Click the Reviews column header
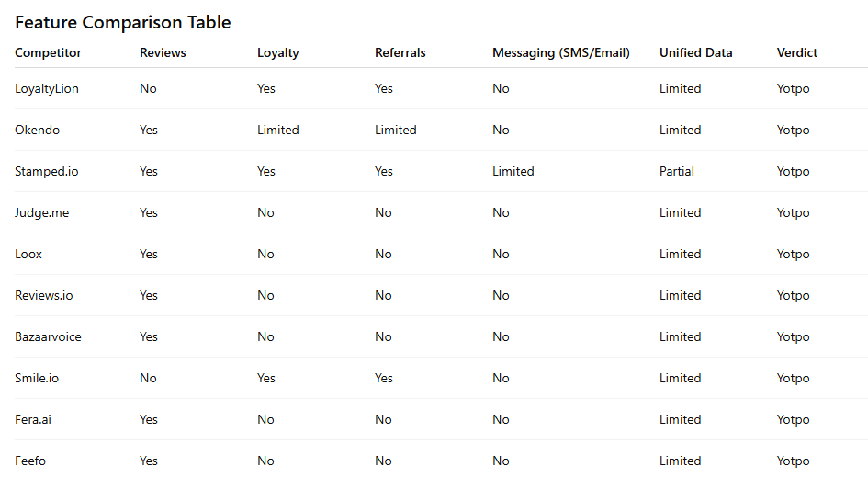Image resolution: width=868 pixels, height=501 pixels. (163, 52)
